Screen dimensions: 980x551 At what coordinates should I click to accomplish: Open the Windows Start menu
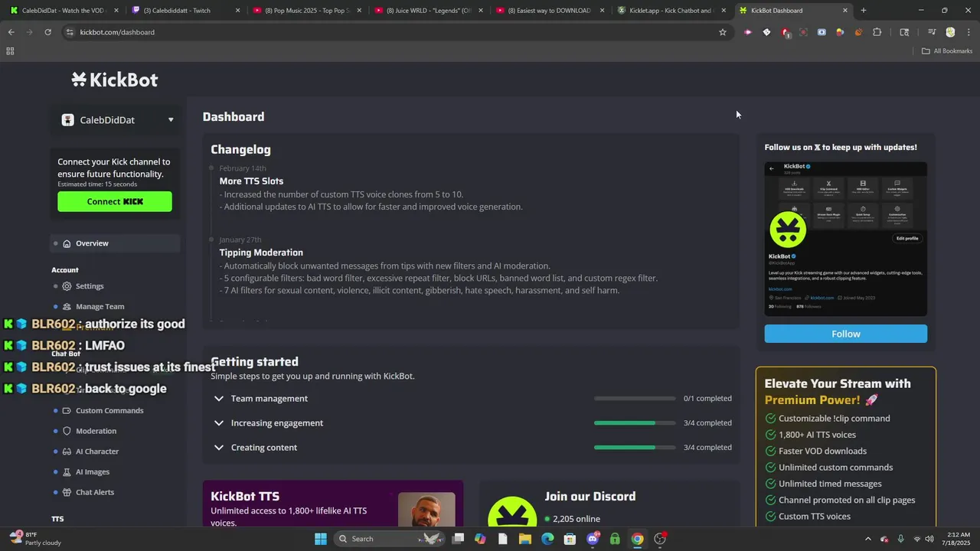(x=320, y=539)
